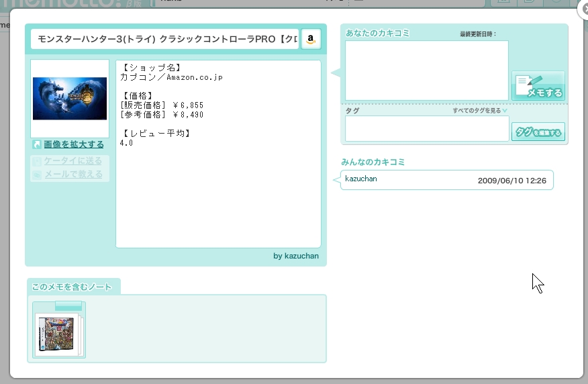The width and height of the screenshot is (588, 384).
Task: Click the メールで教える link
Action: coord(74,175)
